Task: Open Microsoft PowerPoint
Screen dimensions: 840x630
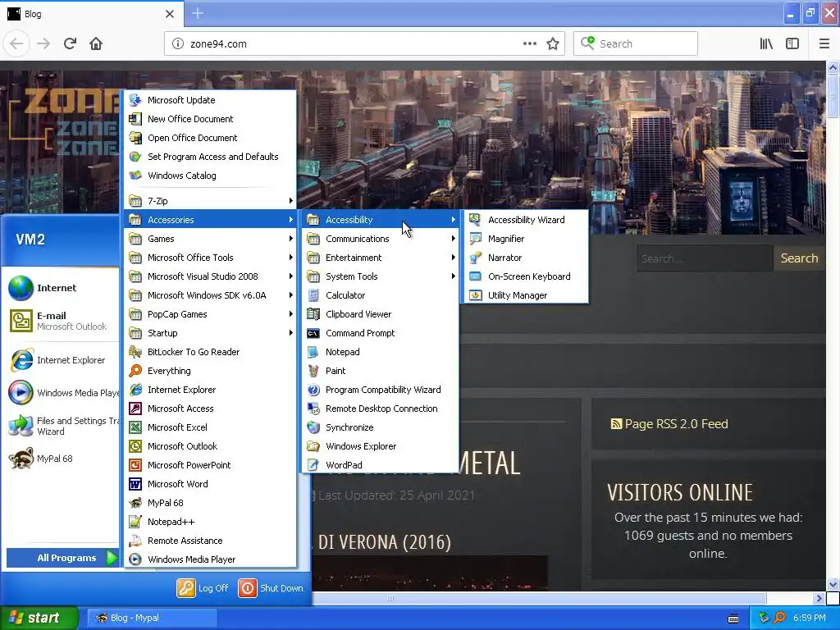Action: [210, 465]
